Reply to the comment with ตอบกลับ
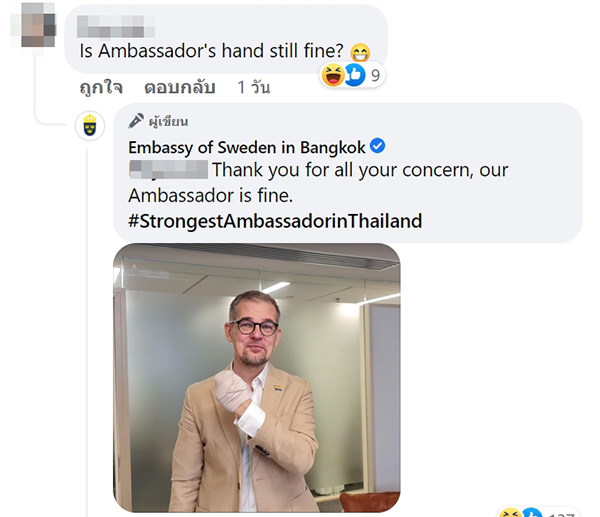This screenshot has width=600, height=517. coord(179,87)
